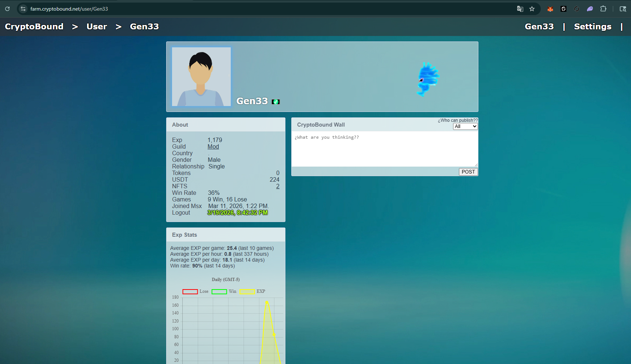Bookmark this page with the star icon
The height and width of the screenshot is (364, 631).
tap(532, 9)
